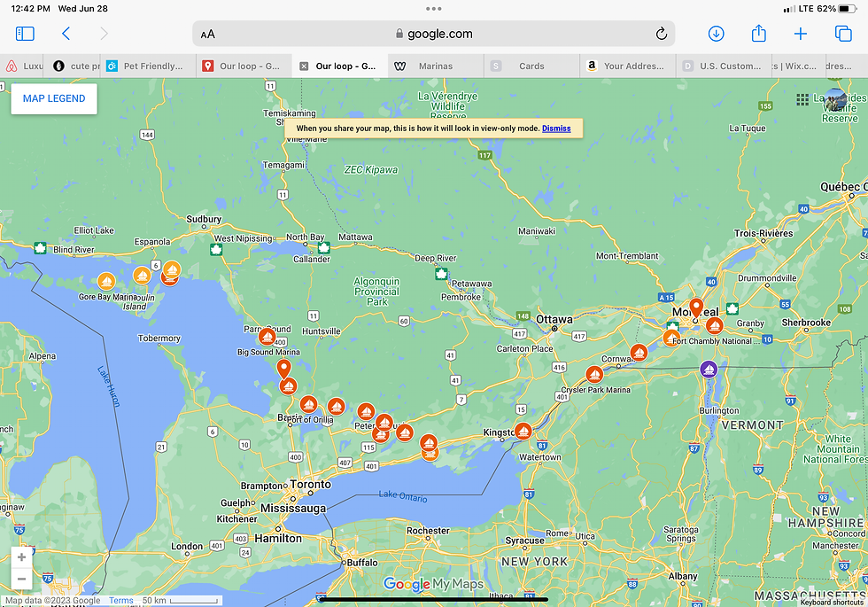Tap the battery status indicator
This screenshot has height=607, width=868.
(847, 9)
